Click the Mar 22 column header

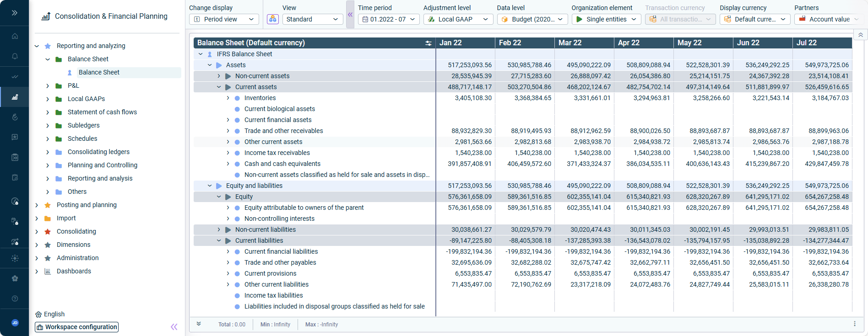pyautogui.click(x=584, y=43)
